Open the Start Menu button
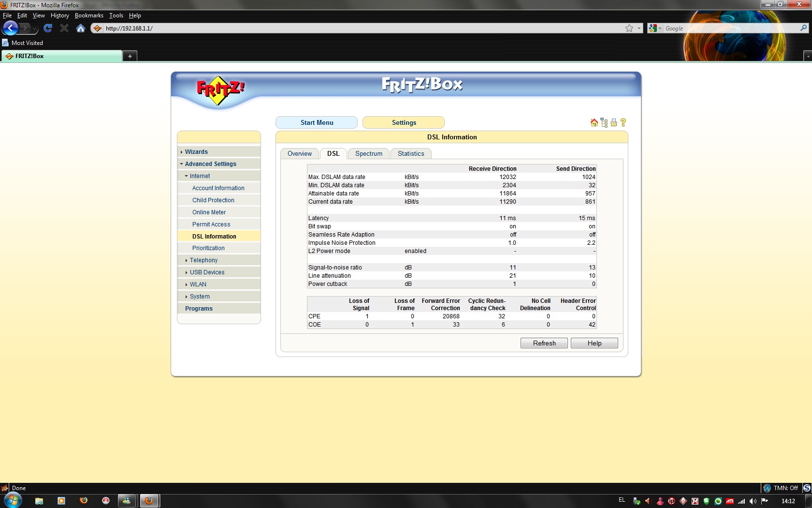The image size is (812, 508). 317,122
